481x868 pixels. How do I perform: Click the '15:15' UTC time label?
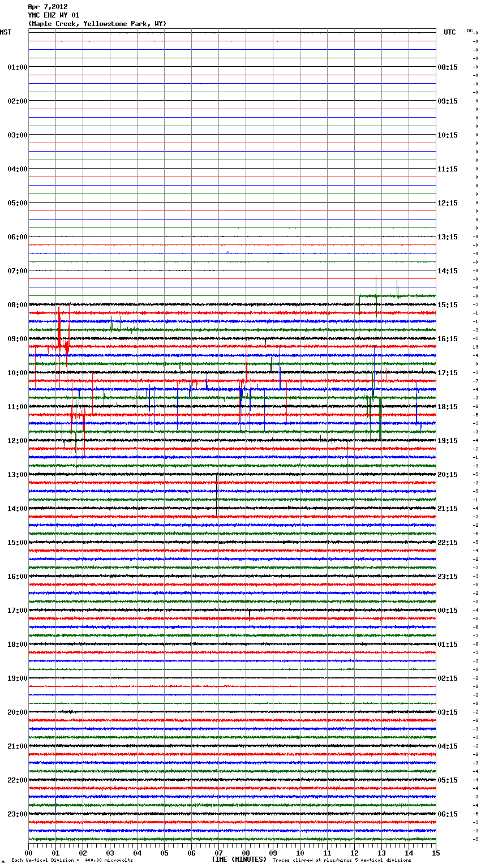pyautogui.click(x=448, y=305)
